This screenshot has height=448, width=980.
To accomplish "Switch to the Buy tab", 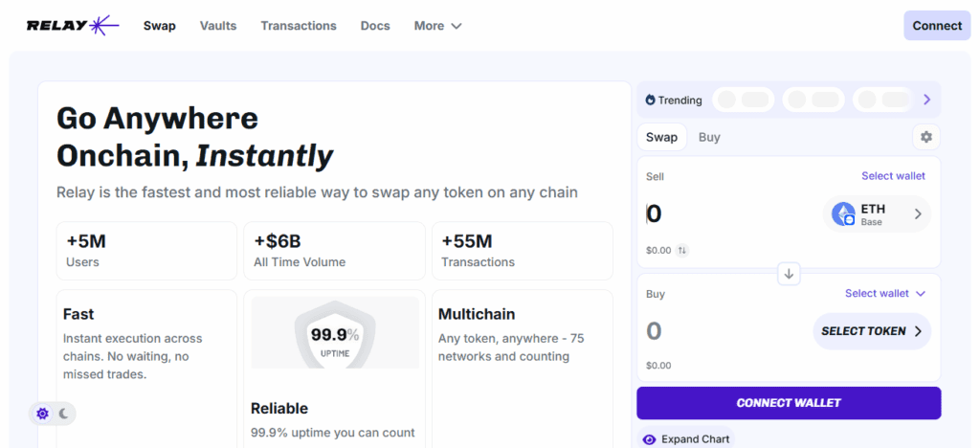I will click(709, 137).
